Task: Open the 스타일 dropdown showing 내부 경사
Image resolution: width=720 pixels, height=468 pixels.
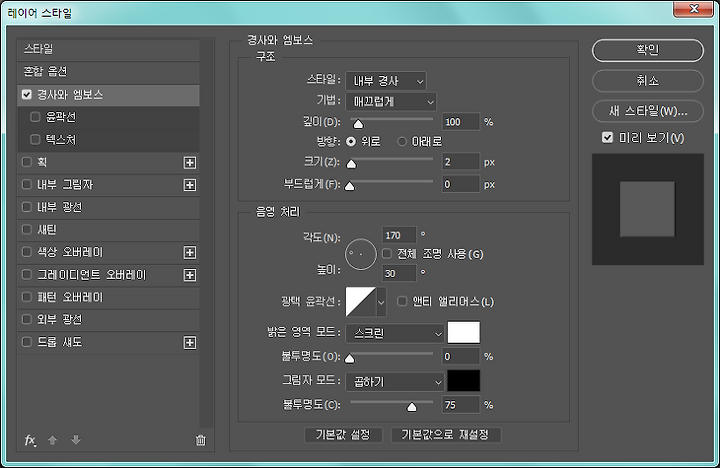Action: (386, 81)
